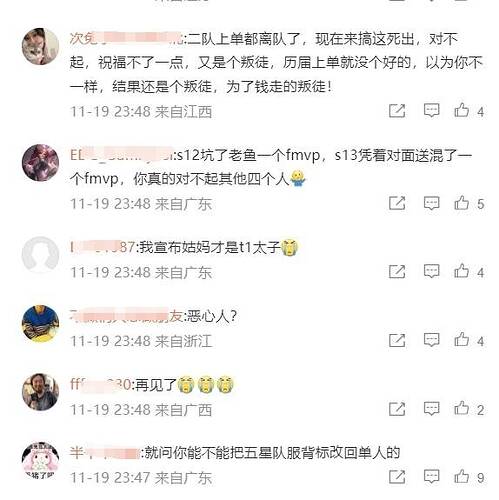Share the 我宣布姑妈才是t1太子 comment

tap(397, 272)
